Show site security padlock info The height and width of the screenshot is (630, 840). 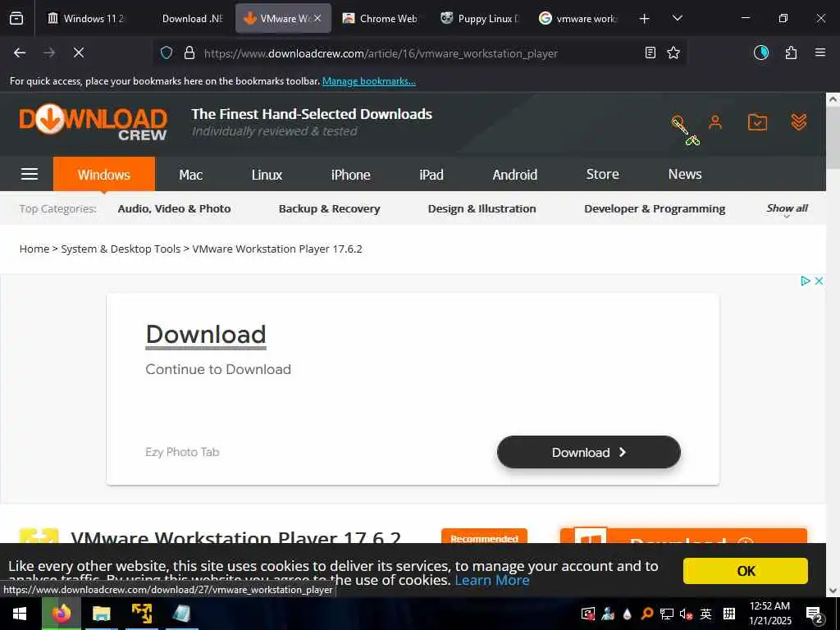point(189,52)
